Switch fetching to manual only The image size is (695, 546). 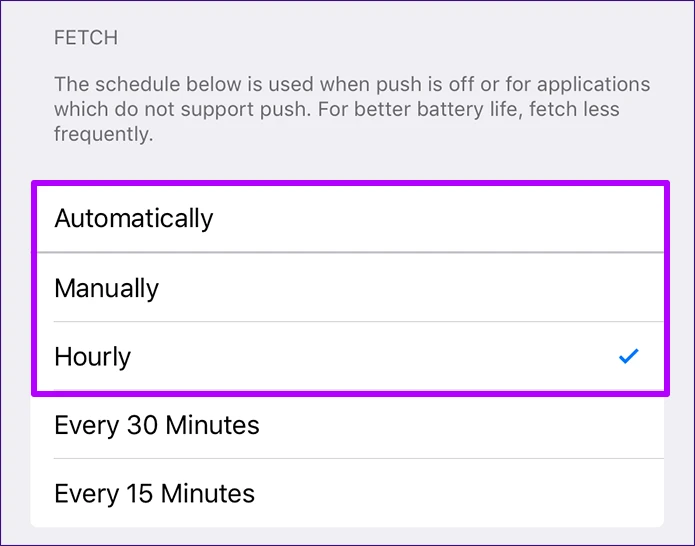[347, 288]
